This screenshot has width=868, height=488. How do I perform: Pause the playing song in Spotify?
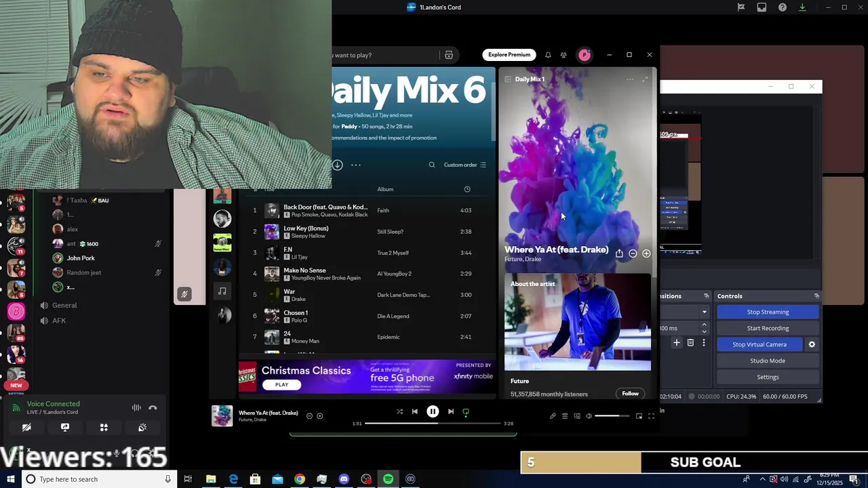tap(433, 411)
